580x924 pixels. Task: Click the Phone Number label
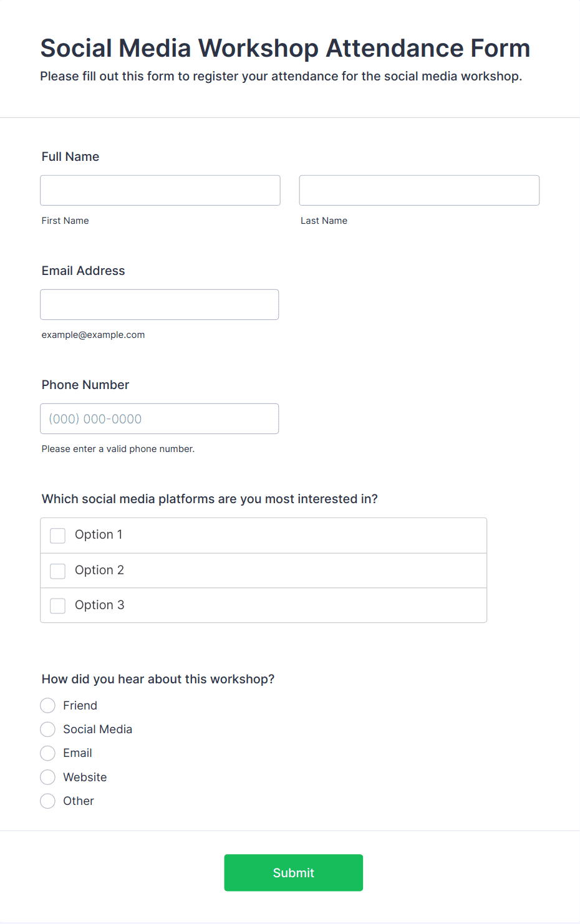click(x=85, y=385)
